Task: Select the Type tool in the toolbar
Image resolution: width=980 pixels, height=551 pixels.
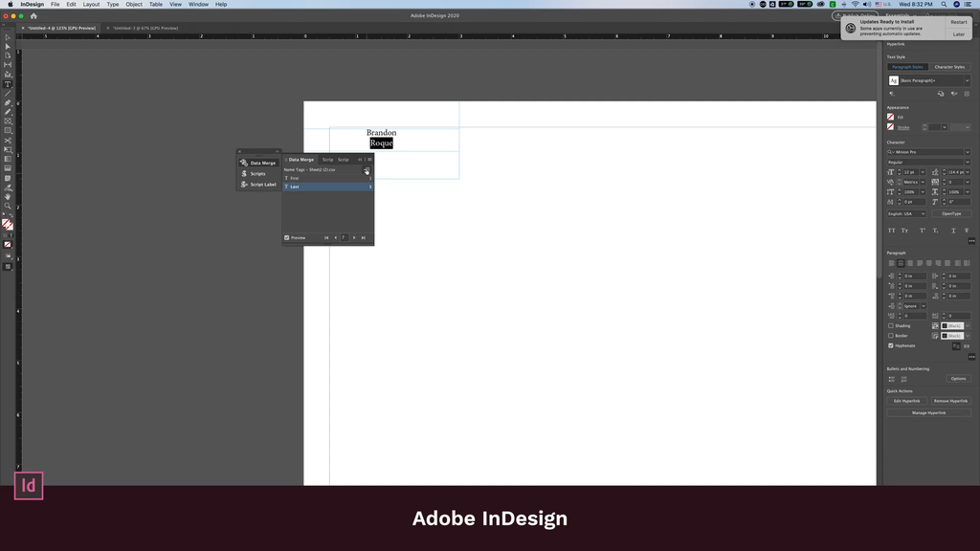Action: pyautogui.click(x=8, y=84)
